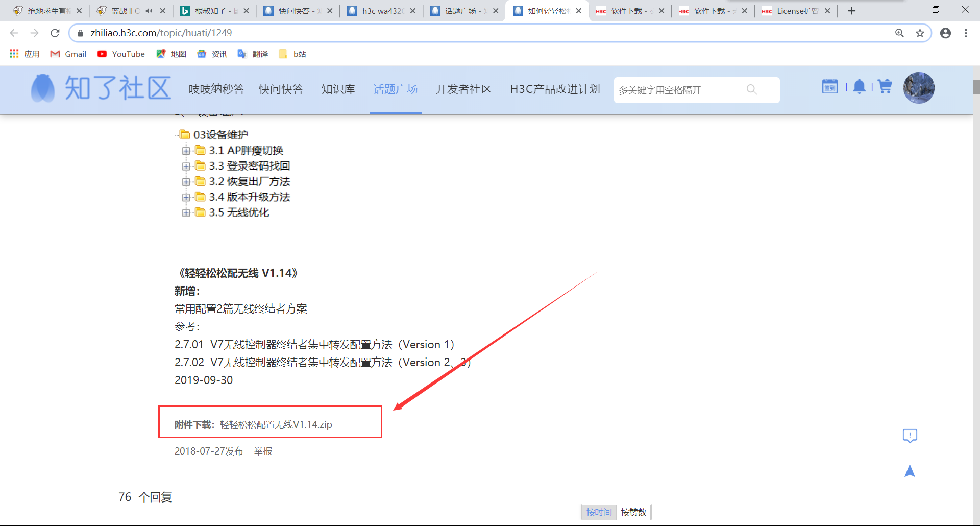The height and width of the screenshot is (526, 980).
Task: Click the browser back arrow
Action: (14, 33)
